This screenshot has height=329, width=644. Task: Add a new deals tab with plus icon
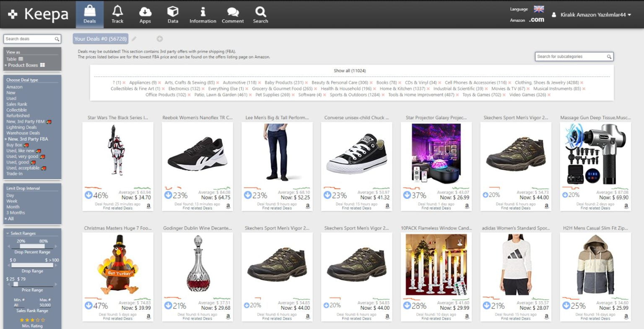coord(160,39)
